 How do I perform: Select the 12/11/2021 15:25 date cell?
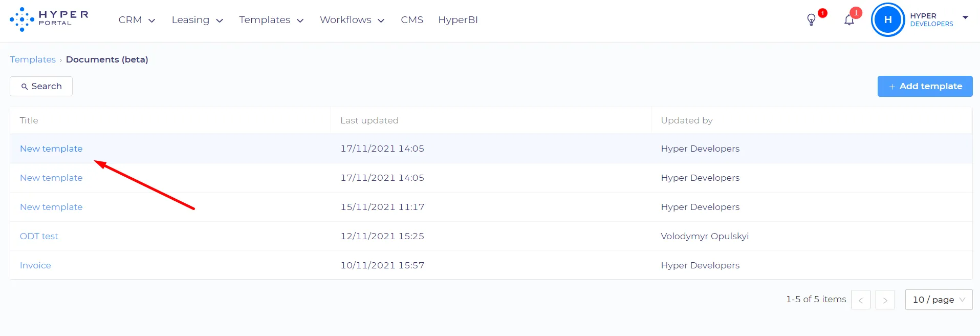pos(382,236)
